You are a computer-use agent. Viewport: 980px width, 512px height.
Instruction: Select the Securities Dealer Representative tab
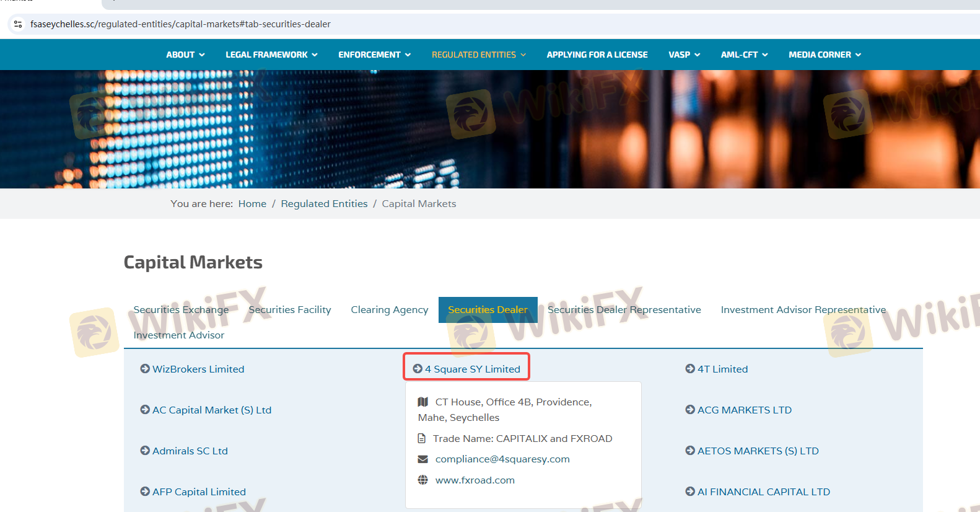point(624,310)
